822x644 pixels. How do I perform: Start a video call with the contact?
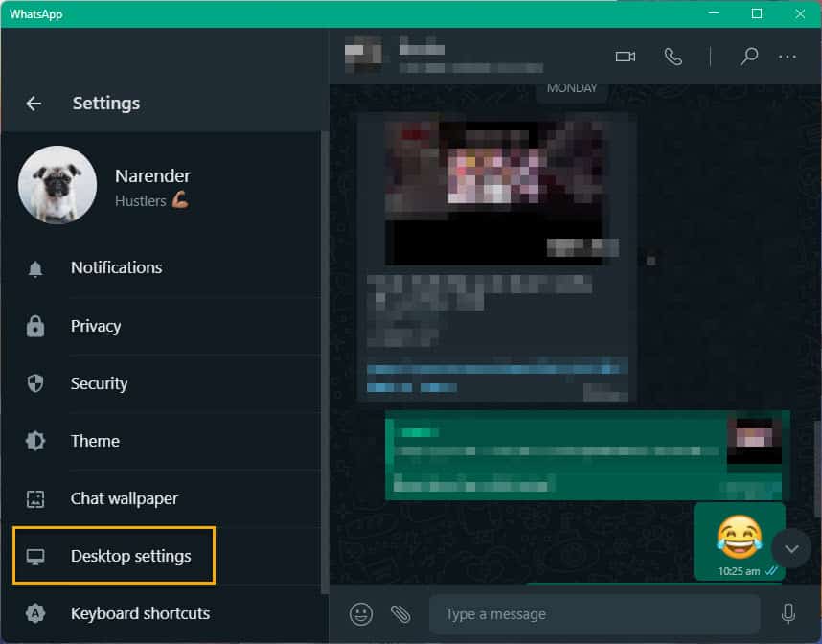tap(626, 57)
